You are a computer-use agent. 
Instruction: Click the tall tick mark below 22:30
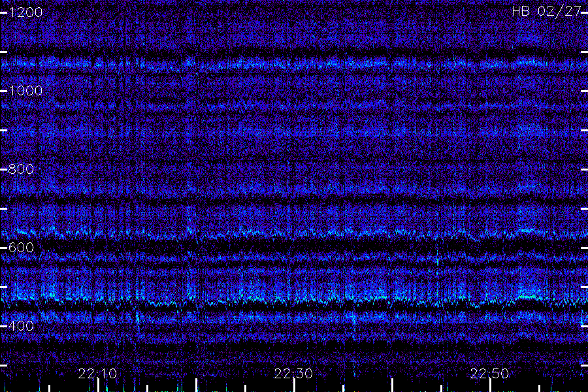[x=295, y=385]
